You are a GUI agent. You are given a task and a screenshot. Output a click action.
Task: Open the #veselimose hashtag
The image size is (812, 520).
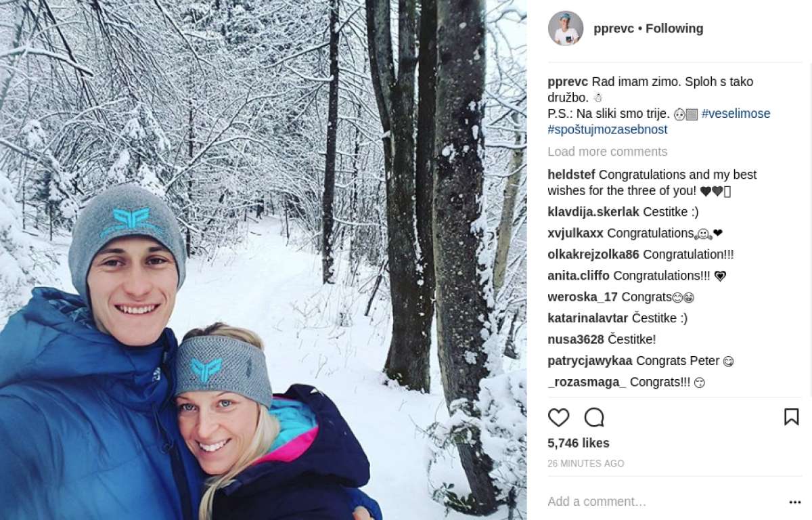coord(736,114)
